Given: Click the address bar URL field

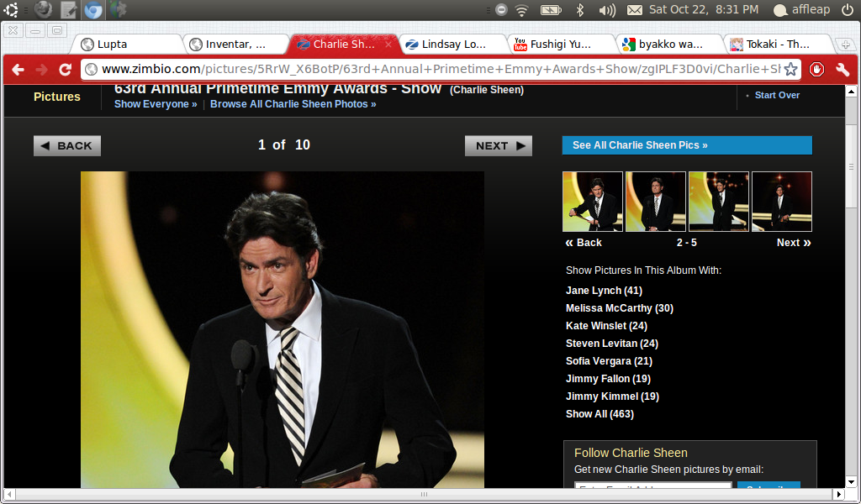Looking at the screenshot, I should pos(441,69).
